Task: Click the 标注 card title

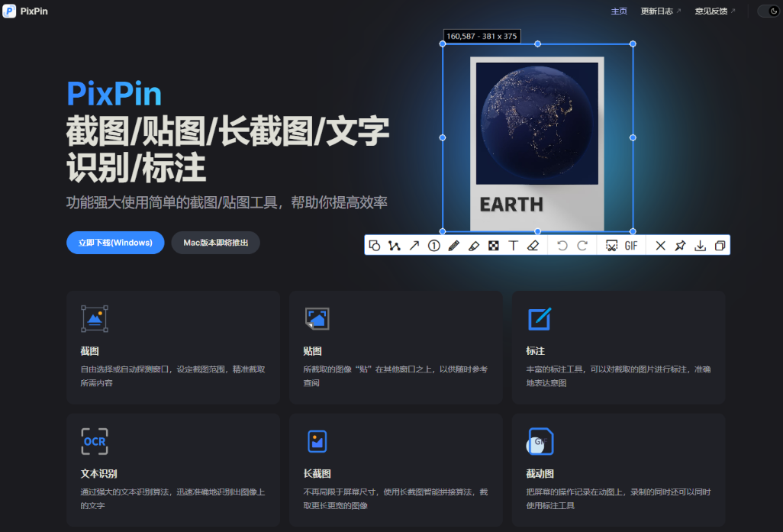Action: (535, 351)
